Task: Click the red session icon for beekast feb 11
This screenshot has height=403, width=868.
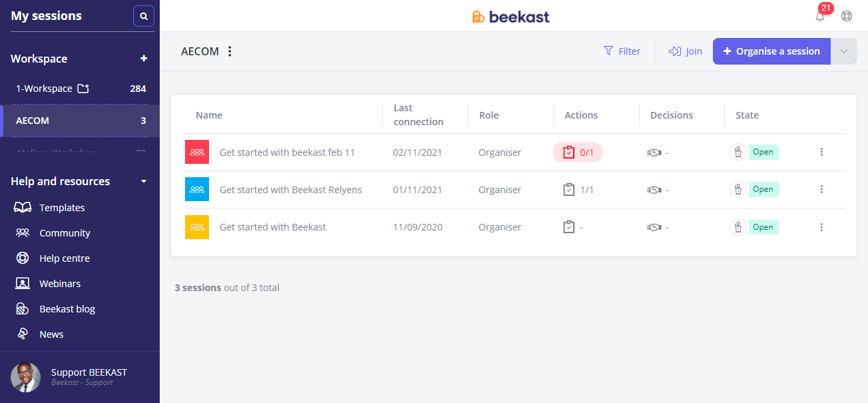Action: tap(197, 152)
